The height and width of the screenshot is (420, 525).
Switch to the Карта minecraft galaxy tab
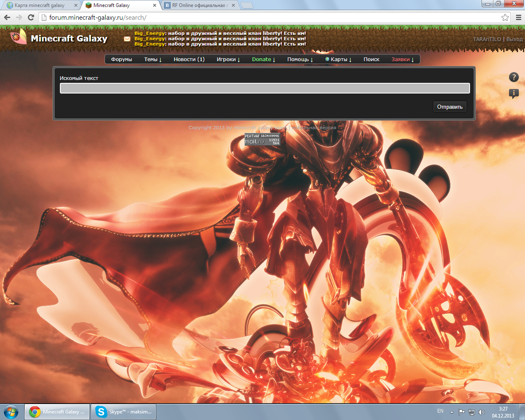coord(39,5)
